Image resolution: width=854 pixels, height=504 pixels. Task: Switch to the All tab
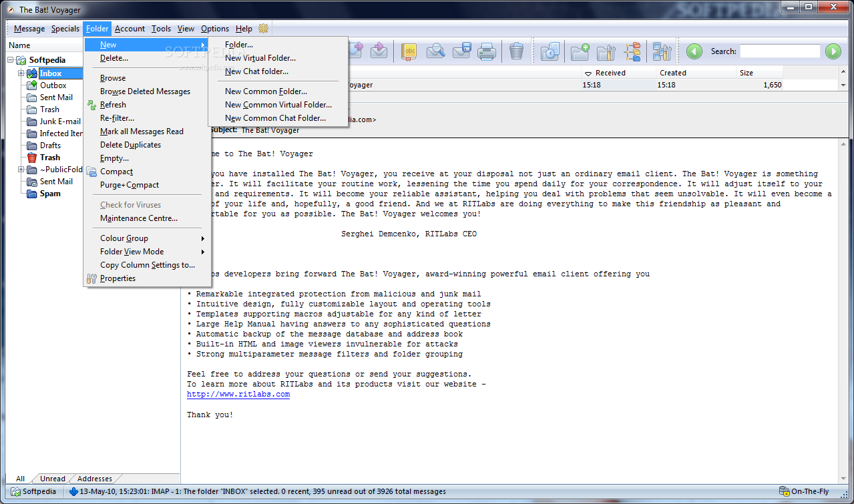(x=21, y=479)
